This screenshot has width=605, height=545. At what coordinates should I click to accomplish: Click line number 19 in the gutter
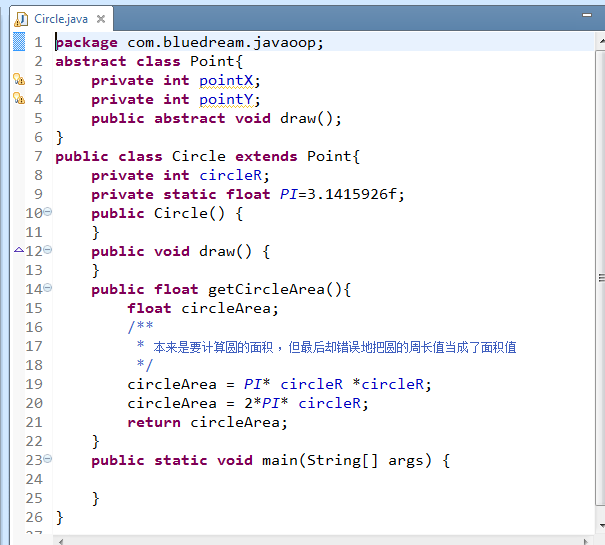[34, 384]
